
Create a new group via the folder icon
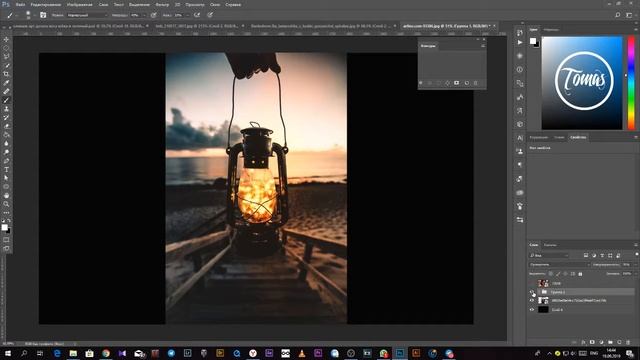610,342
